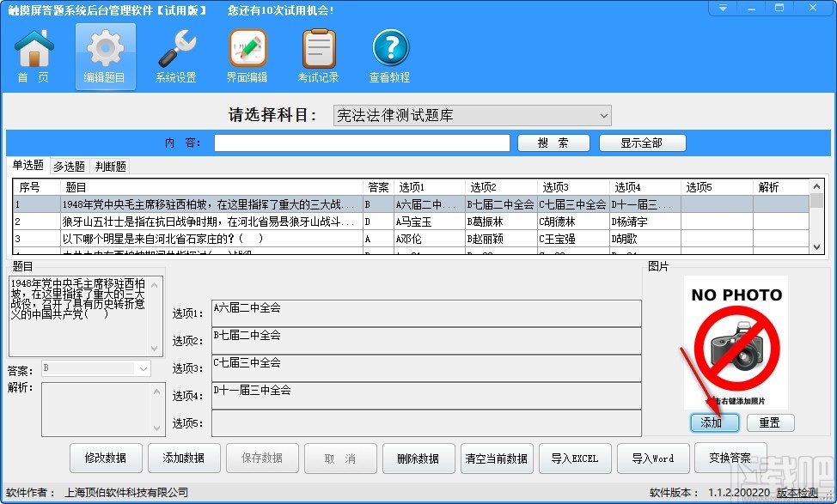Click 清空当前数据 to clear current data

tap(497, 458)
